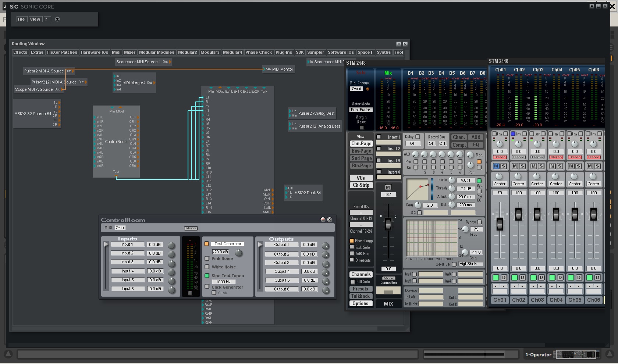Image resolution: width=618 pixels, height=364 pixels.
Task: Click the VUs button
Action: 361,178
